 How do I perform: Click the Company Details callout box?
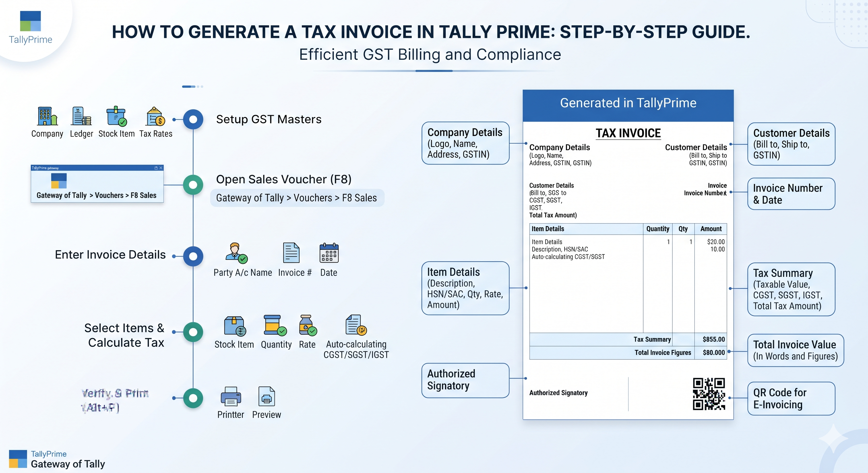(465, 143)
